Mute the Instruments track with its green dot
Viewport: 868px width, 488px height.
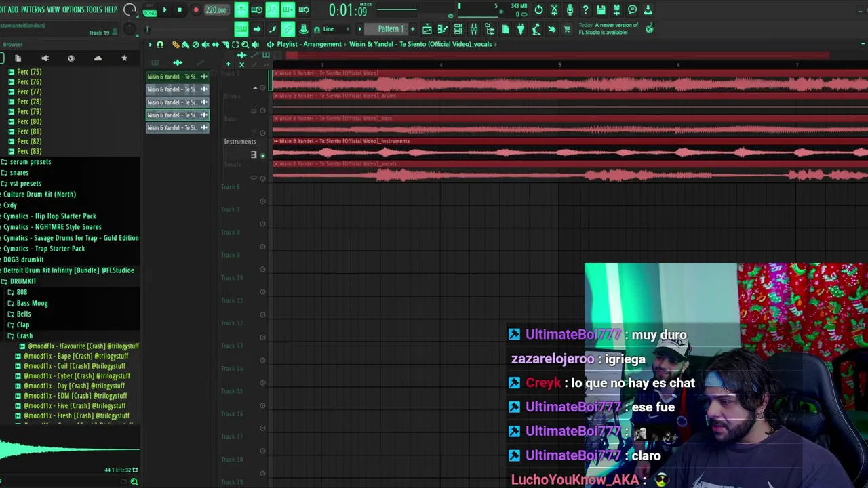[x=262, y=155]
